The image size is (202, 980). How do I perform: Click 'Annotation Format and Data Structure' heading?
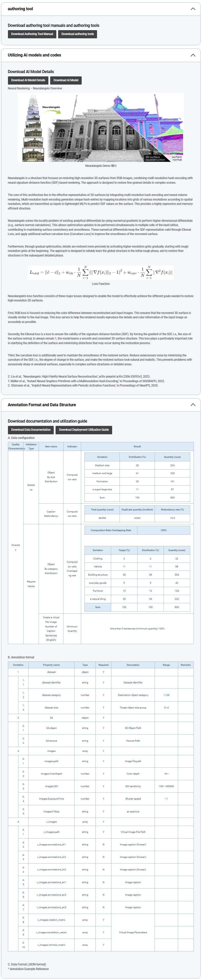click(41, 405)
